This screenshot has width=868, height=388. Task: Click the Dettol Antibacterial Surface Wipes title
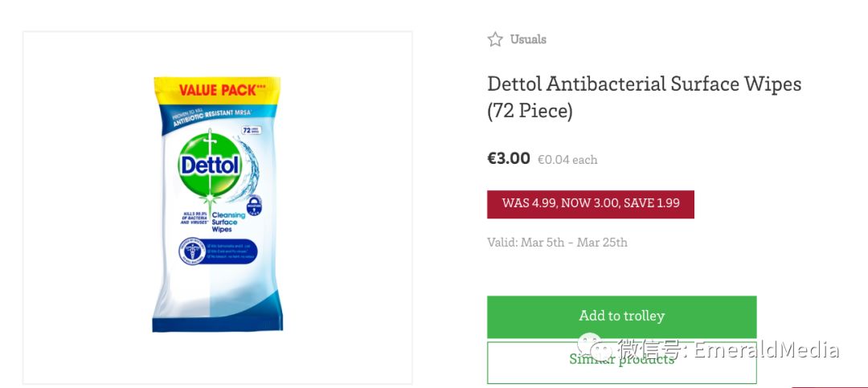pyautogui.click(x=644, y=96)
